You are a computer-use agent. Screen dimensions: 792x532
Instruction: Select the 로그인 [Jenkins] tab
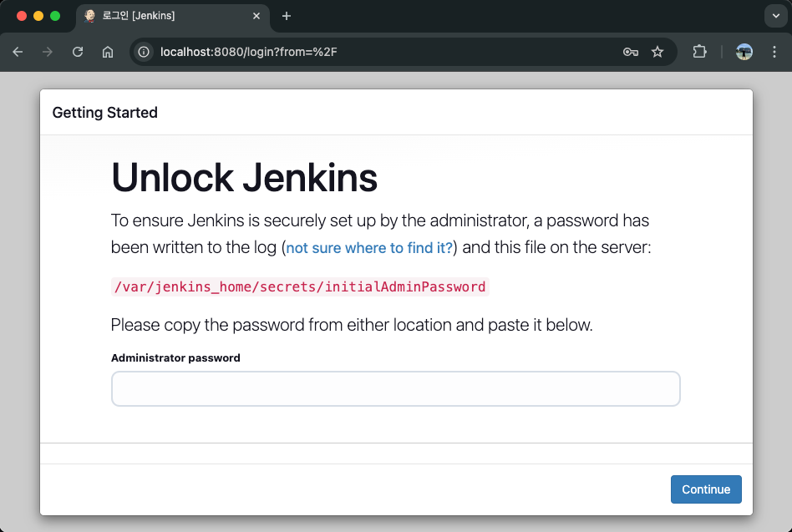173,16
